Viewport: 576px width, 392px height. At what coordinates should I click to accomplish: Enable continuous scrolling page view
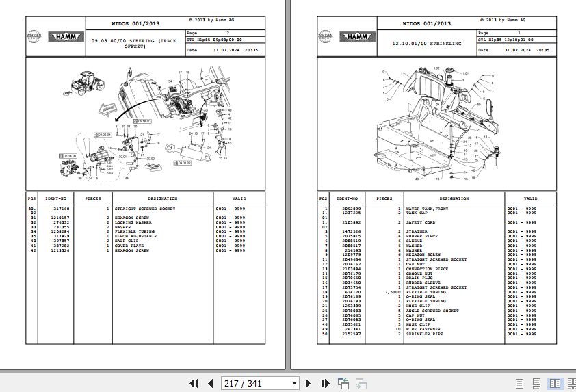tap(537, 384)
